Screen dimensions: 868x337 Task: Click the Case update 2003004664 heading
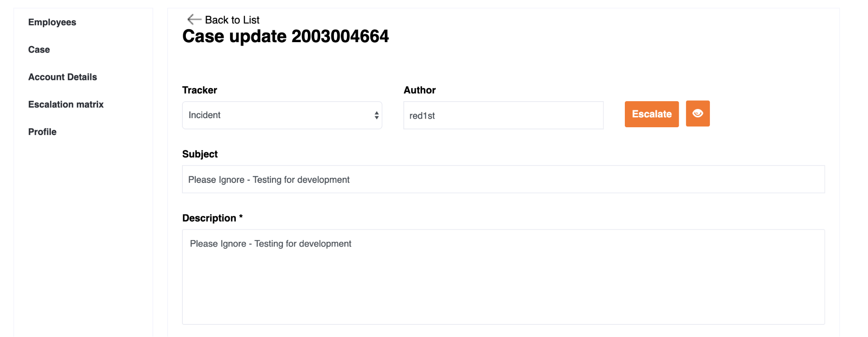click(x=285, y=36)
